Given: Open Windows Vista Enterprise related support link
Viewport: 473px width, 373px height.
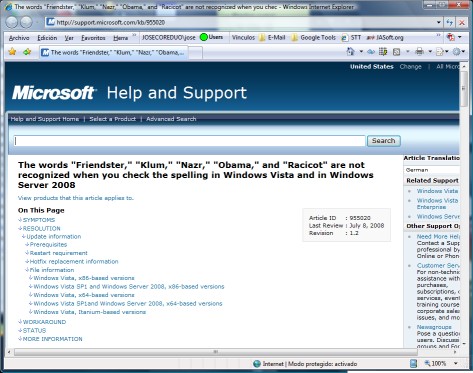Looking at the screenshot, I should point(437,204).
